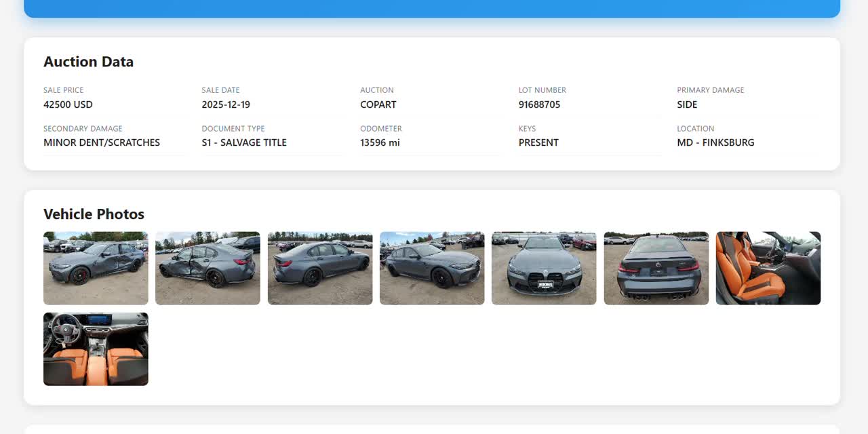This screenshot has width=868, height=434.
Task: Click the KEYS field label
Action: click(x=528, y=128)
